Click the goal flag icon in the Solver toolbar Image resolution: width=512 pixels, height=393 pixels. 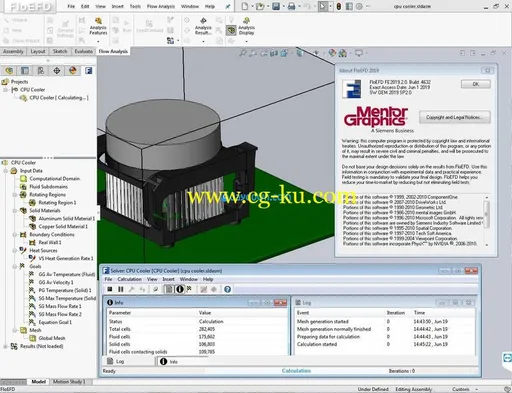click(x=189, y=289)
